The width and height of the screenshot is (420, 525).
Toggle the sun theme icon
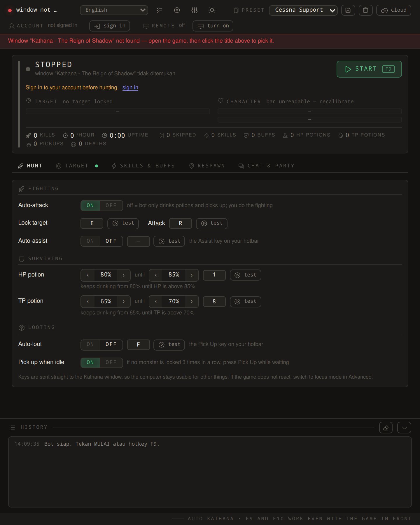[212, 10]
